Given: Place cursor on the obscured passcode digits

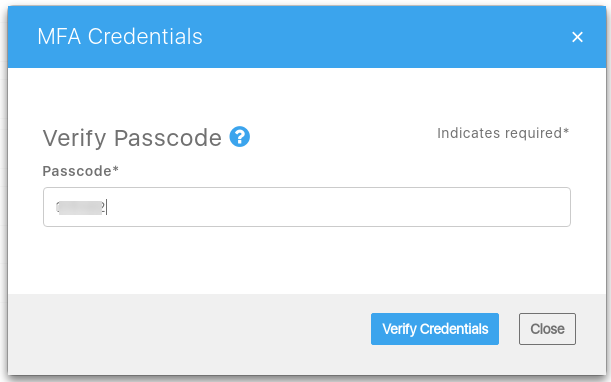Looking at the screenshot, I should pos(81,207).
